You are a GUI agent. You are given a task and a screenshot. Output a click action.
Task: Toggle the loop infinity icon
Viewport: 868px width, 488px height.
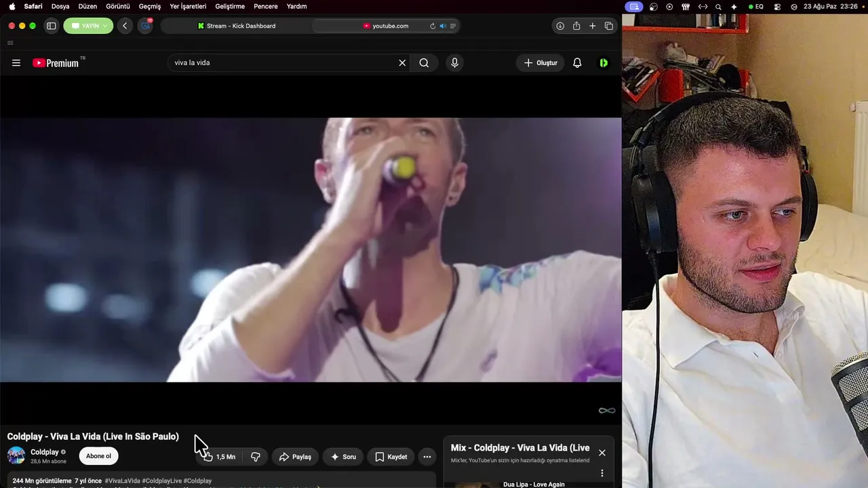point(607,410)
